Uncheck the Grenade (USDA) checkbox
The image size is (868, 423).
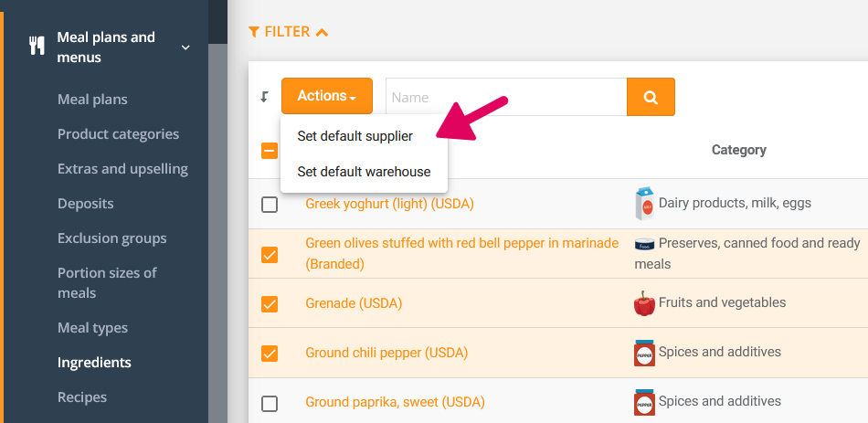(x=270, y=303)
